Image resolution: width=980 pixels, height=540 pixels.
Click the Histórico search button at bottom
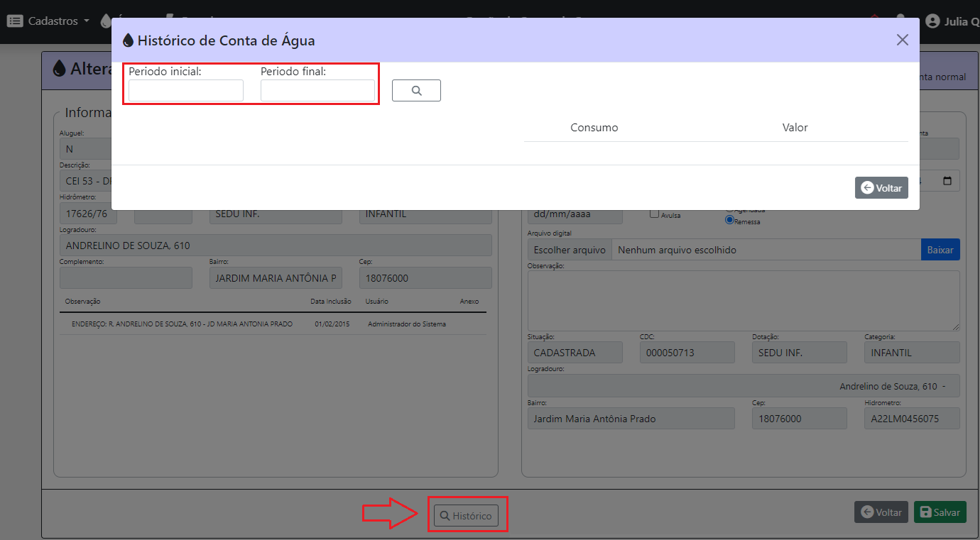[x=466, y=516]
